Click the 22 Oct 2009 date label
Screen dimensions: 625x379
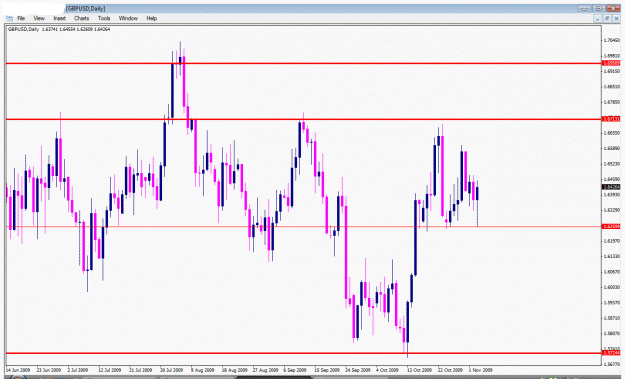click(x=450, y=370)
